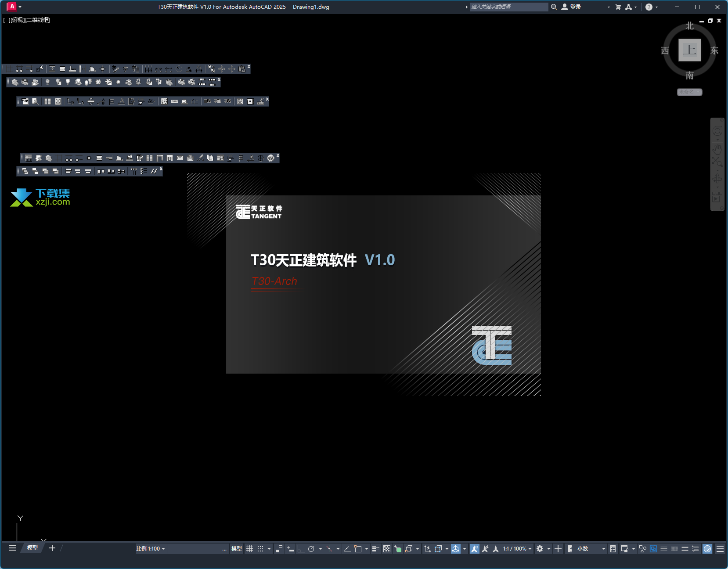Open 1:1 / 100% annotation scale dropdown
The height and width of the screenshot is (569, 728).
pos(517,549)
